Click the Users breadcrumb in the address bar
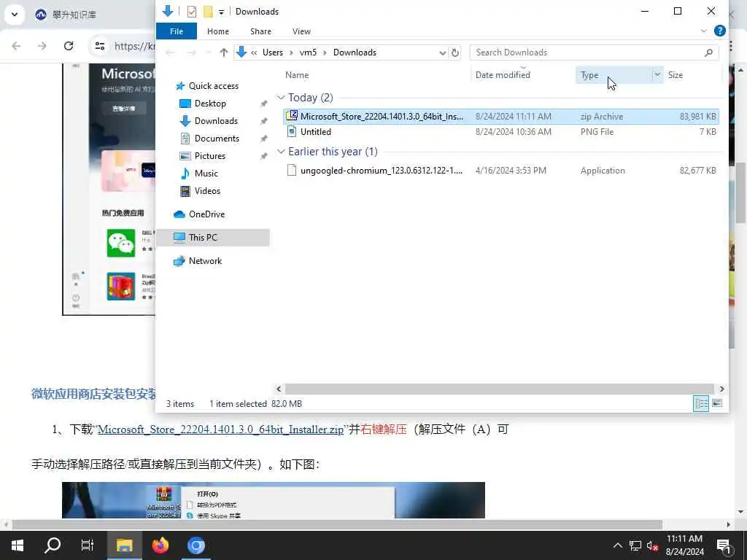The height and width of the screenshot is (560, 747). tap(273, 52)
